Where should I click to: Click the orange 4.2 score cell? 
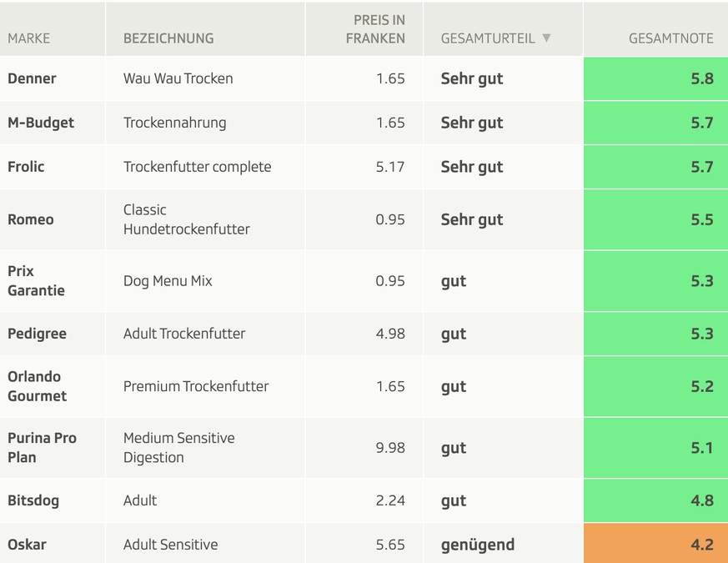pyautogui.click(x=655, y=545)
